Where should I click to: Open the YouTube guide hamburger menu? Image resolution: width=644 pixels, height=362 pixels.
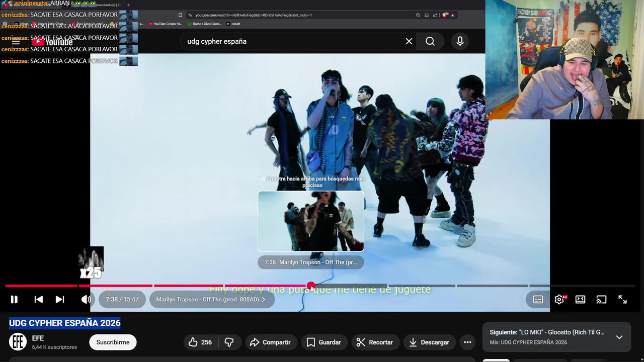click(x=16, y=42)
